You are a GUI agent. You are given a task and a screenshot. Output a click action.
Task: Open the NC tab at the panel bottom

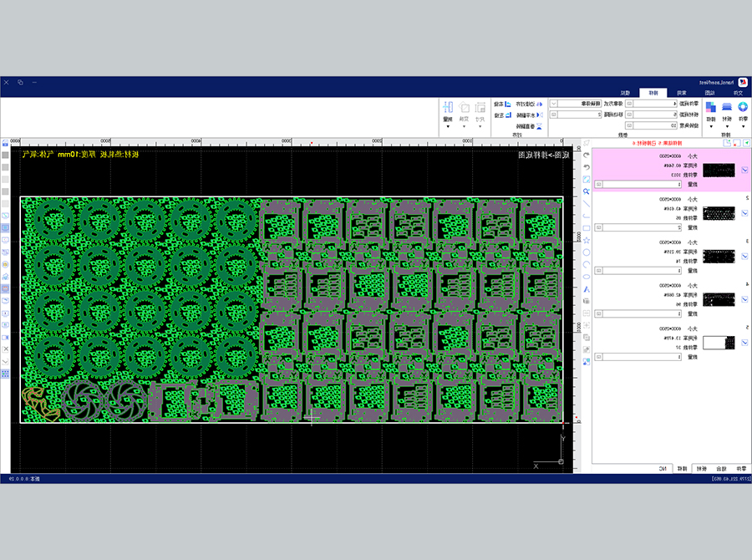coord(663,468)
